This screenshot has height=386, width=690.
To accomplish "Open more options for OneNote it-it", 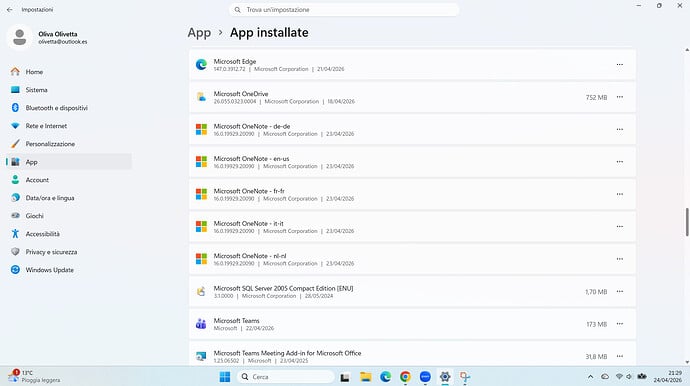I will pos(620,227).
